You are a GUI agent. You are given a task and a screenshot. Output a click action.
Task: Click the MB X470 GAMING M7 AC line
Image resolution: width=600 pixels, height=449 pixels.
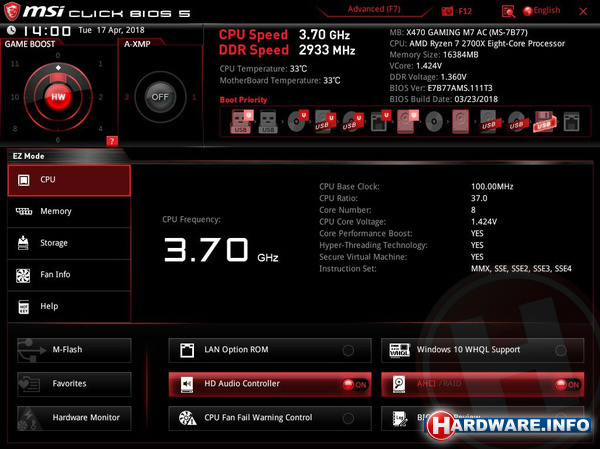click(458, 33)
